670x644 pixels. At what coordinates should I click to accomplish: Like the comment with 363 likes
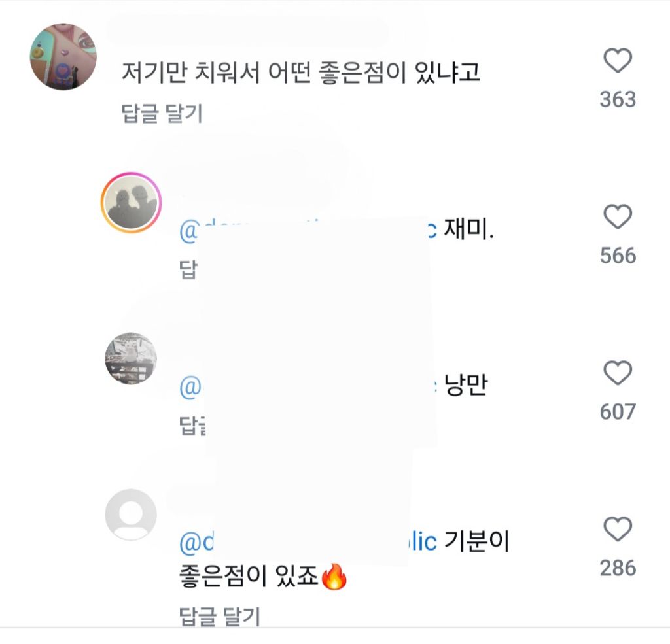pyautogui.click(x=617, y=62)
